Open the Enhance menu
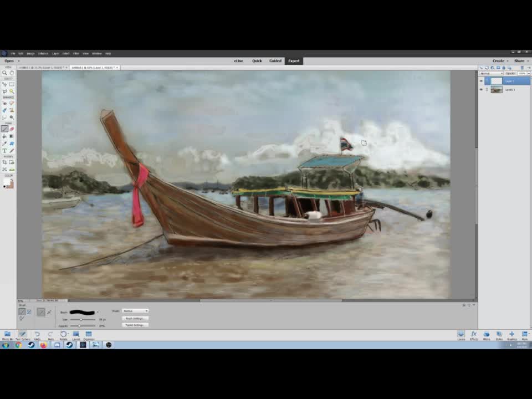This screenshot has width=532, height=399. pos(43,54)
